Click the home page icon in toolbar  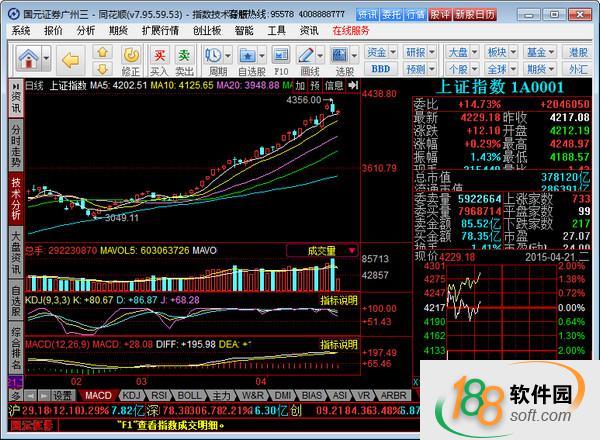pos(29,59)
